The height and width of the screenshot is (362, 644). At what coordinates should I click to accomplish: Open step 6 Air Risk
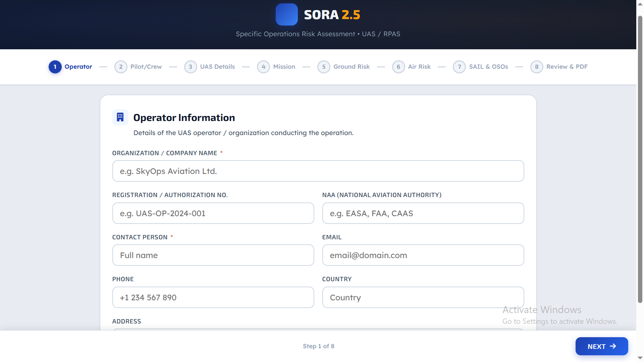point(412,67)
